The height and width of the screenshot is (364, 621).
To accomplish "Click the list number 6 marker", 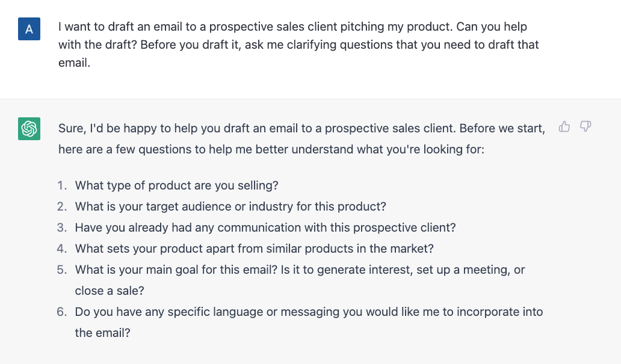I will click(62, 312).
